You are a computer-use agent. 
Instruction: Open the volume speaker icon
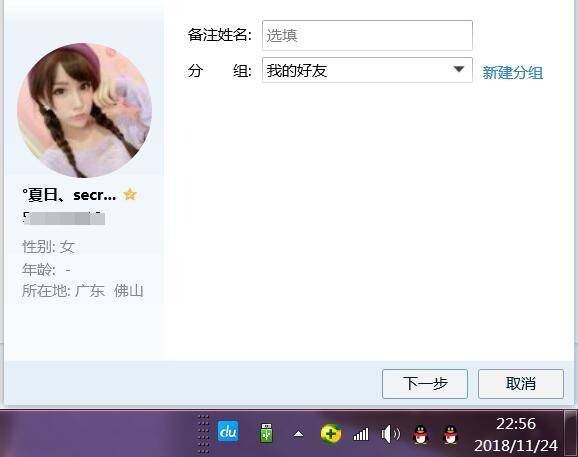point(390,434)
